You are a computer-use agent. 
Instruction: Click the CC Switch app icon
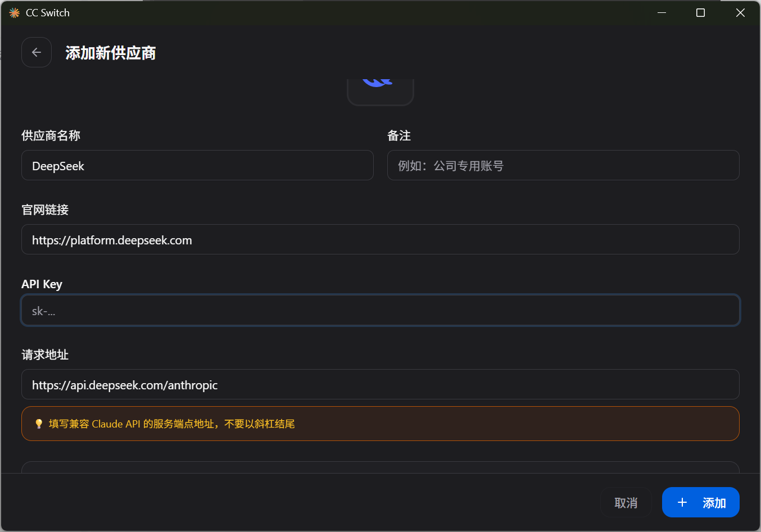point(15,13)
